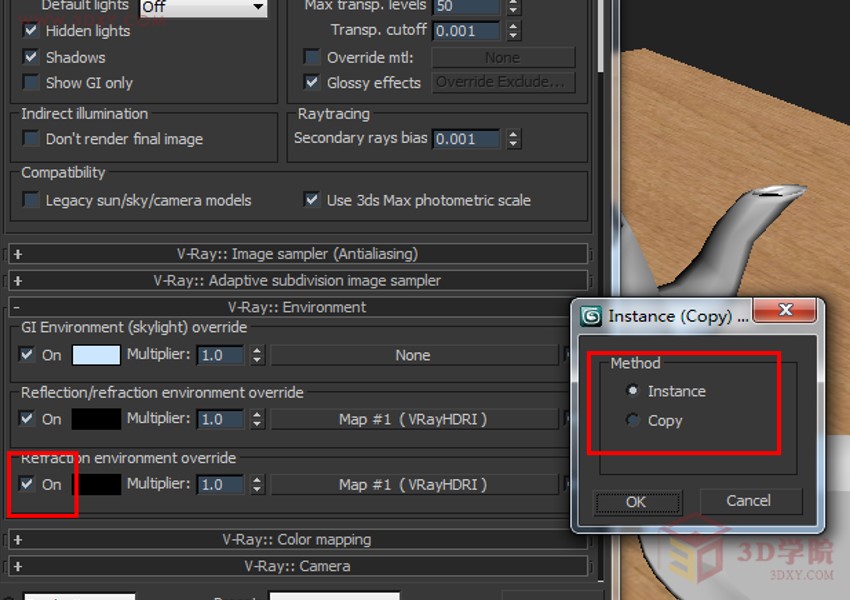The width and height of the screenshot is (850, 600).
Task: Select the Instance radio option
Action: tap(632, 390)
